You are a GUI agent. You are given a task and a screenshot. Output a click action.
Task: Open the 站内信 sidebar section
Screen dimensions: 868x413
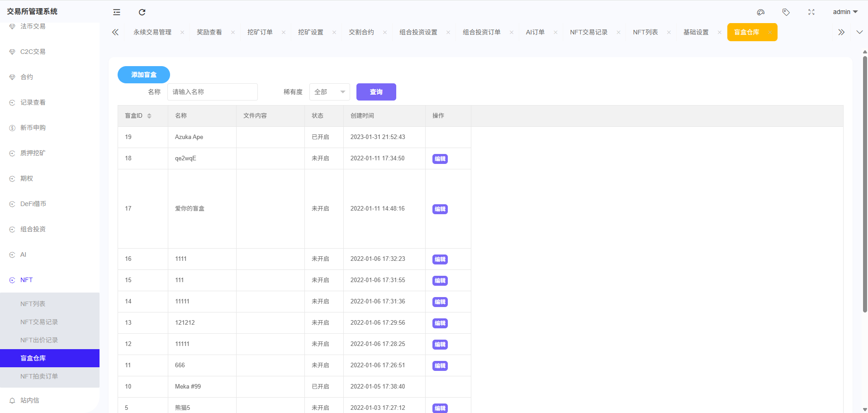click(x=30, y=400)
